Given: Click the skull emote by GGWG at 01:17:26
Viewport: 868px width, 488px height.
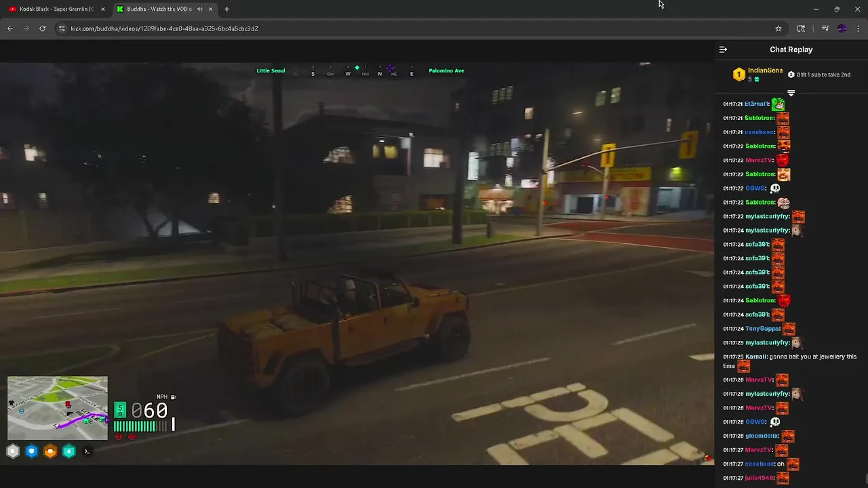Looking at the screenshot, I should coord(775,422).
